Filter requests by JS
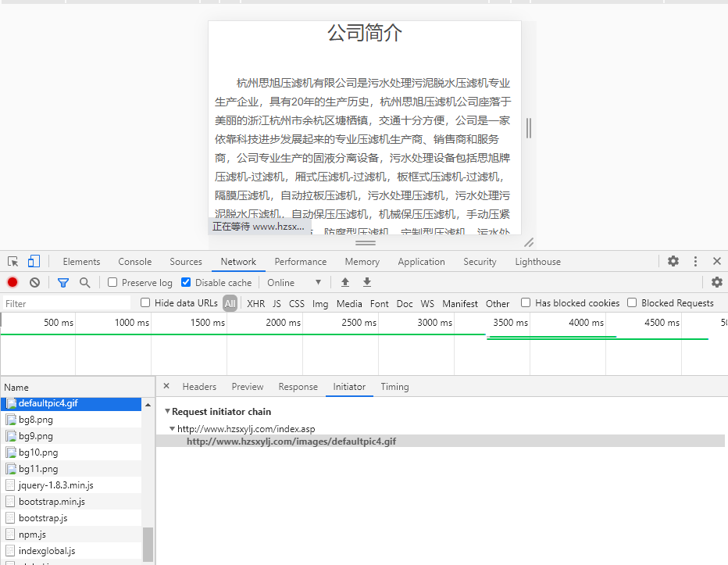 click(277, 303)
